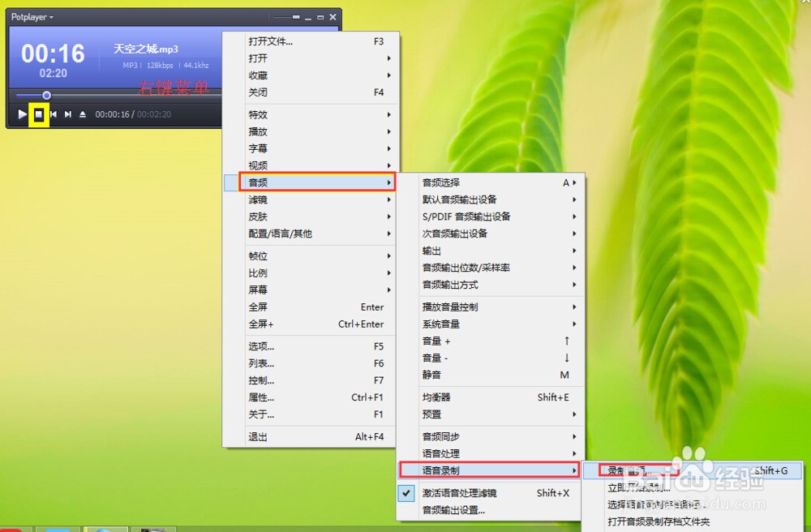Skip to the previous track
Viewport: 811px width, 532px height.
point(54,114)
